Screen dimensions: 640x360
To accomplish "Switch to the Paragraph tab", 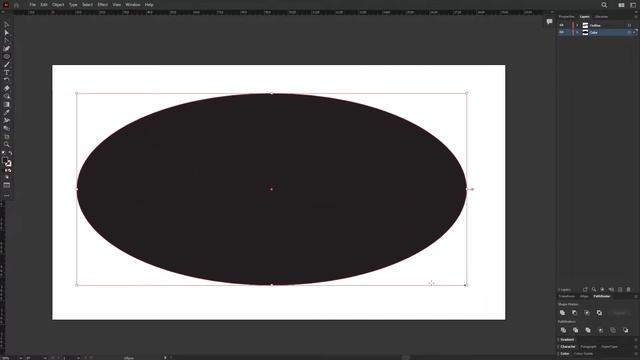I will pos(588,347).
